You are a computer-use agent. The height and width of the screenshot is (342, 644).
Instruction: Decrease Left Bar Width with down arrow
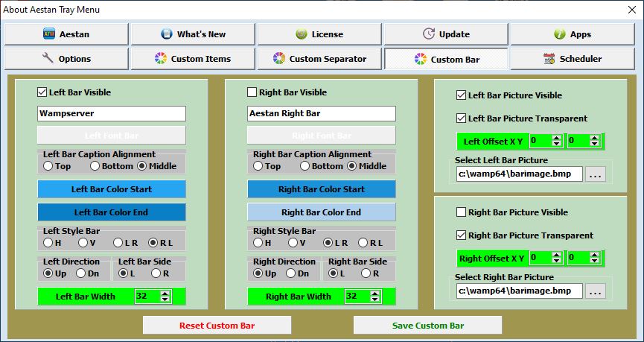[165, 300]
